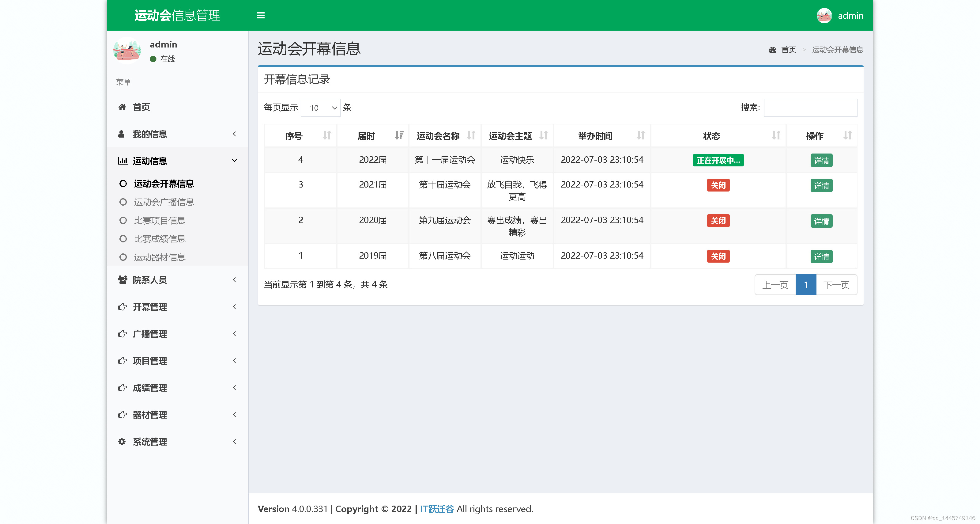Click 关闭 badge for 2020届 row
The width and height of the screenshot is (980, 524).
pyautogui.click(x=718, y=221)
